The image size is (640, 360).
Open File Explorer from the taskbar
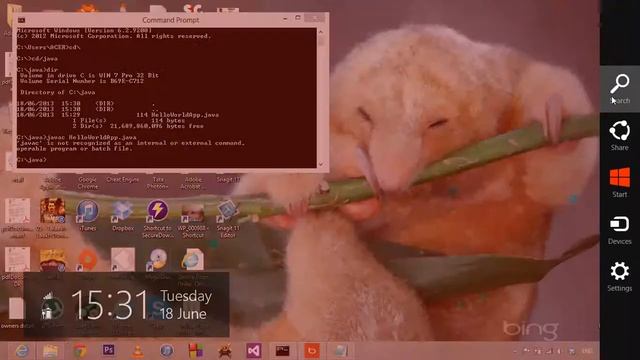[51, 351]
